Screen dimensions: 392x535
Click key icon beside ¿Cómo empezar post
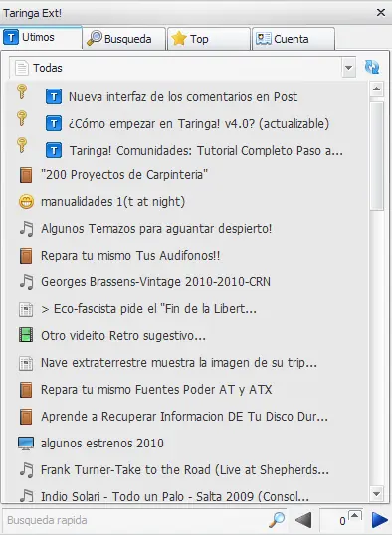(22, 118)
